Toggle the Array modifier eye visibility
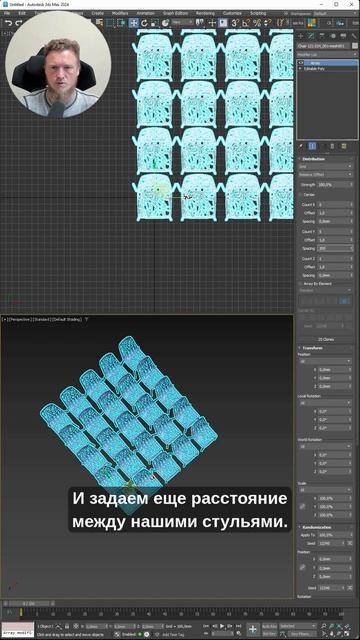This screenshot has width=360, height=640. [302, 63]
